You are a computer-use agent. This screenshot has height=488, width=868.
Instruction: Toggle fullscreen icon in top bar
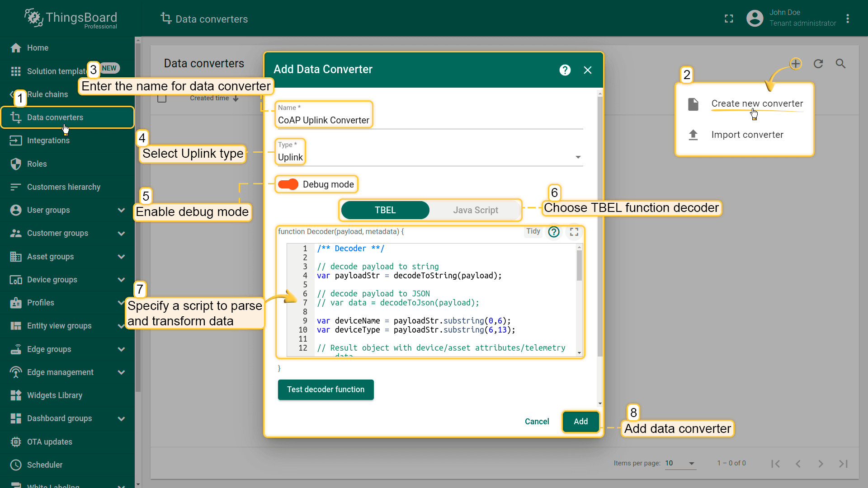coord(729,19)
